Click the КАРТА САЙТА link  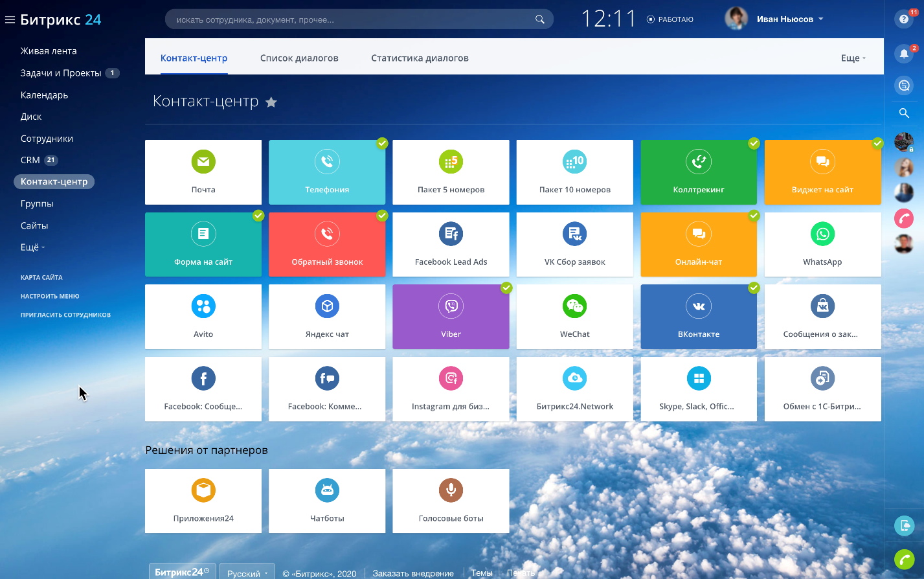pyautogui.click(x=41, y=277)
